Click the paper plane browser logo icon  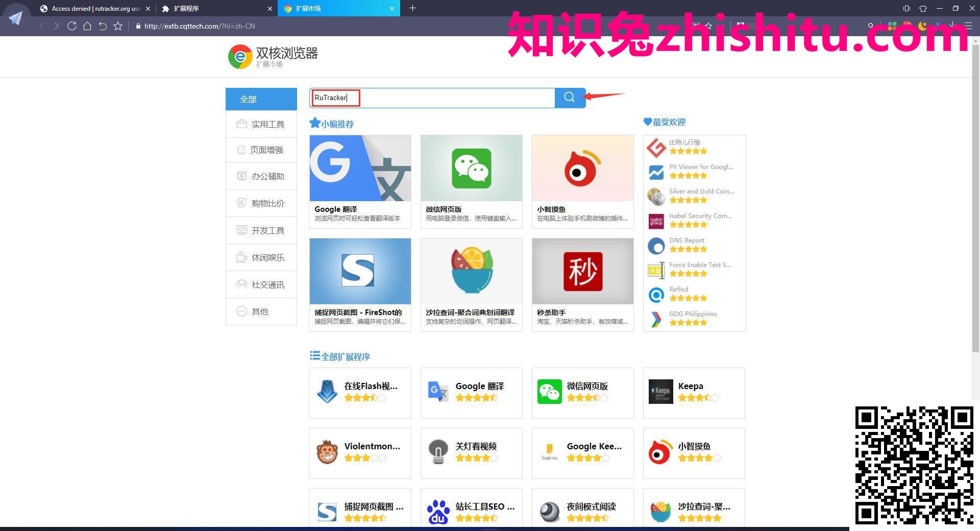click(16, 18)
